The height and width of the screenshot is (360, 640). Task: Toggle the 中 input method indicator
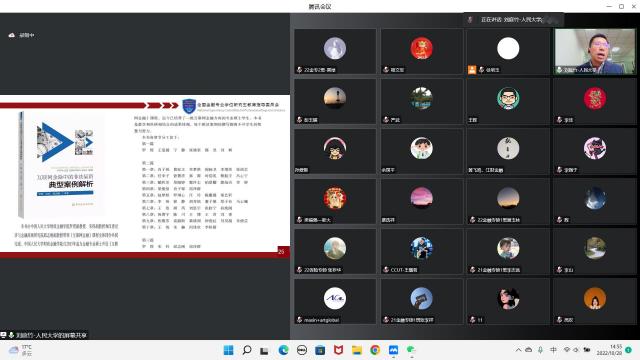coord(553,350)
